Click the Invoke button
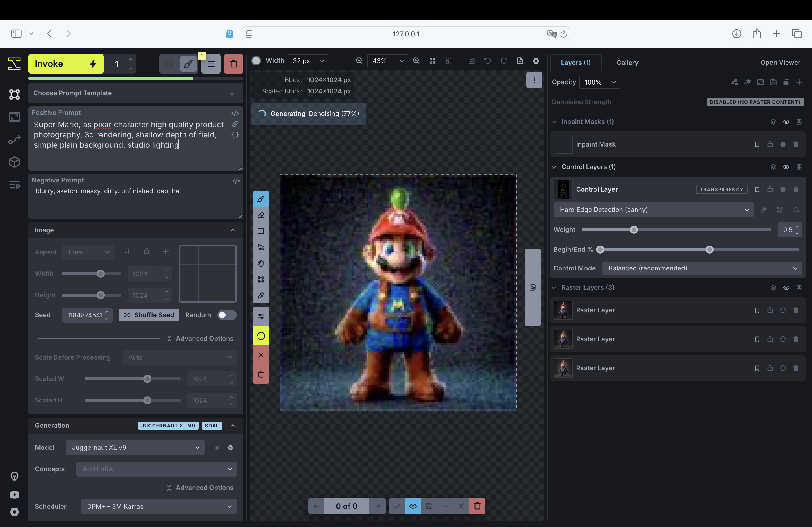812x527 pixels. (66, 64)
